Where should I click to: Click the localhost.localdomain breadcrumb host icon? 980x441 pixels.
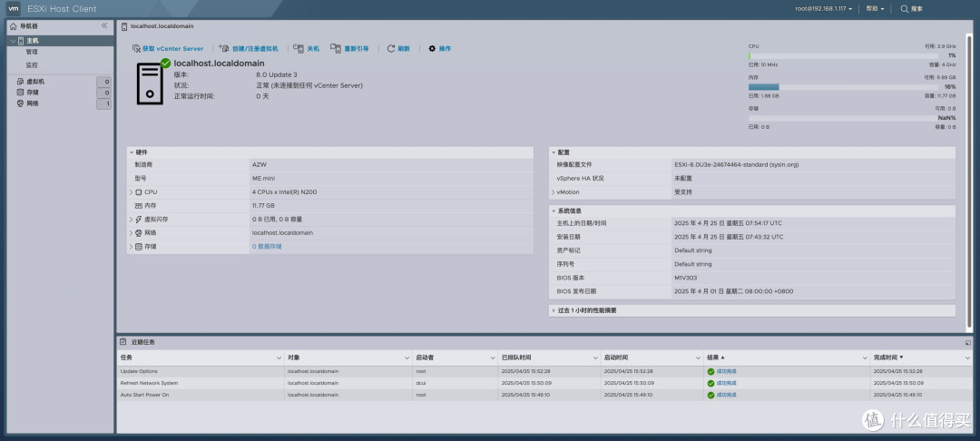pyautogui.click(x=124, y=26)
